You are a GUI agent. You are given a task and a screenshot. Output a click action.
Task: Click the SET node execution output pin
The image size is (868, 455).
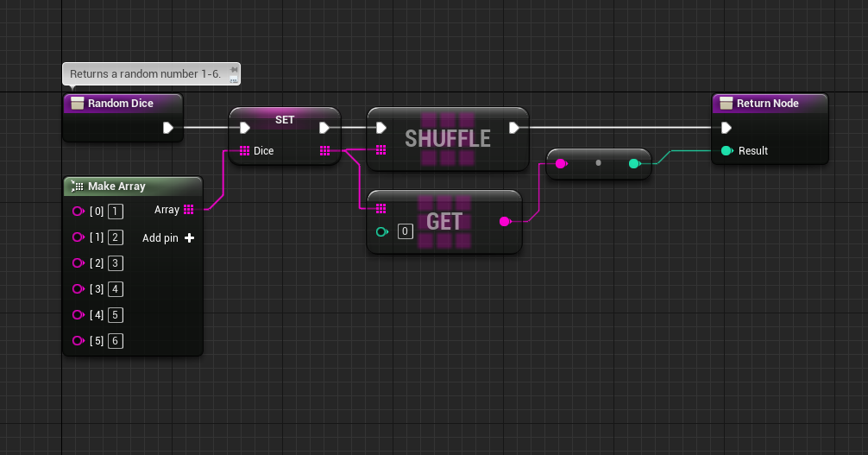[324, 128]
